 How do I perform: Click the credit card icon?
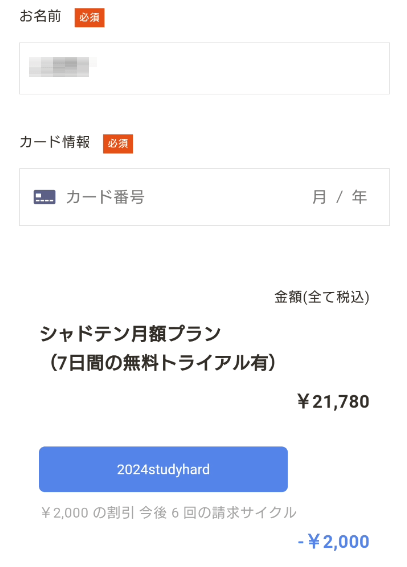point(44,197)
